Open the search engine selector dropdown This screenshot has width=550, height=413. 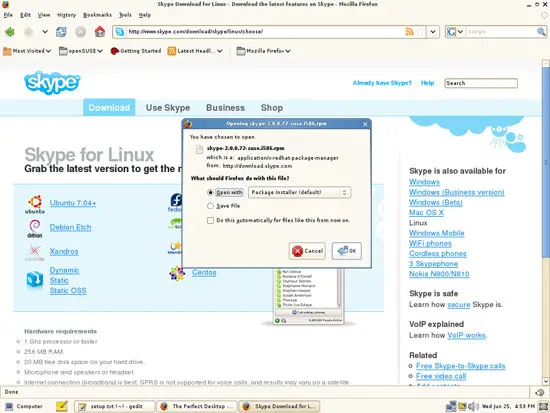(x=455, y=32)
